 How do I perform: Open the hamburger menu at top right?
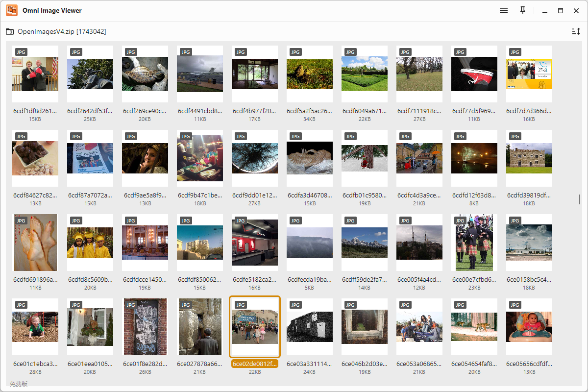(x=503, y=10)
